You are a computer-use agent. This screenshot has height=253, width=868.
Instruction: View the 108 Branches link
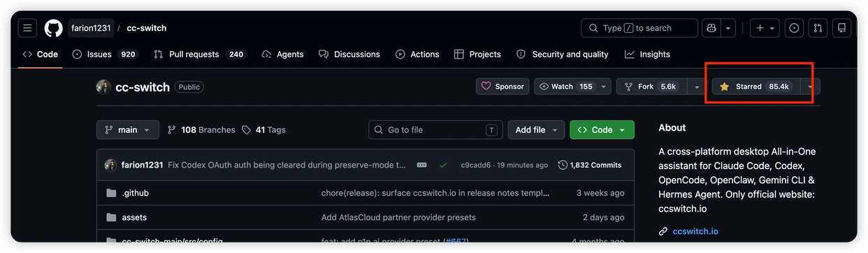[x=201, y=130]
